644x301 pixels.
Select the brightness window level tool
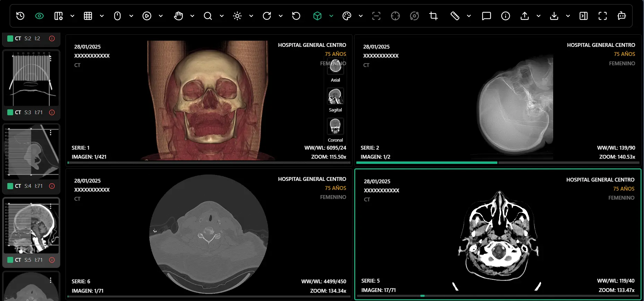tap(237, 16)
